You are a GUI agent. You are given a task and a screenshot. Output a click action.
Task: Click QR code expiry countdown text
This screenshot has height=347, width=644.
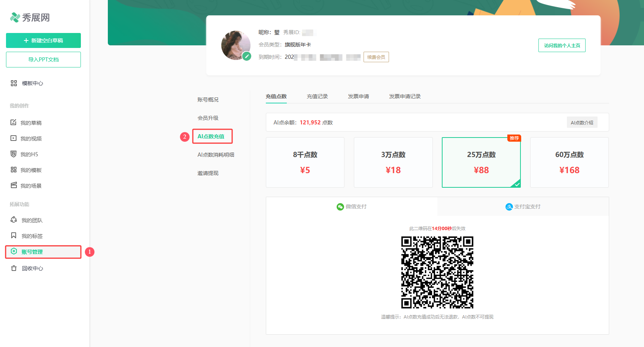click(x=437, y=229)
